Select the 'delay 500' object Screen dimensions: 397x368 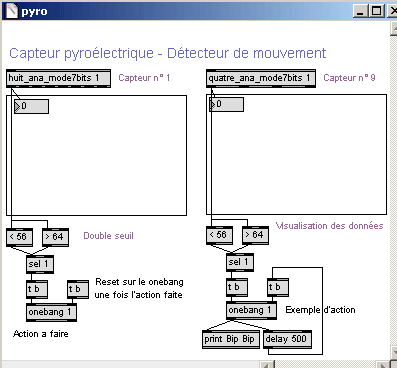coord(287,340)
